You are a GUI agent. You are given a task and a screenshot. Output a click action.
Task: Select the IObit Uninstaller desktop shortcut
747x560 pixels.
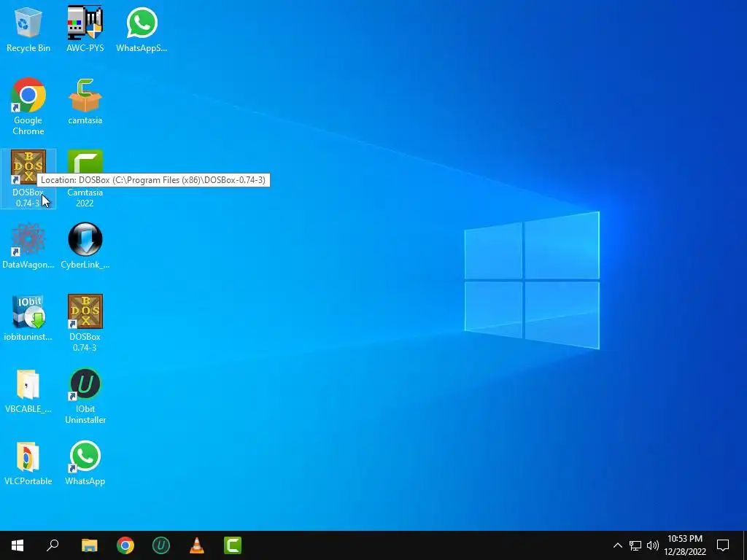pyautogui.click(x=85, y=395)
